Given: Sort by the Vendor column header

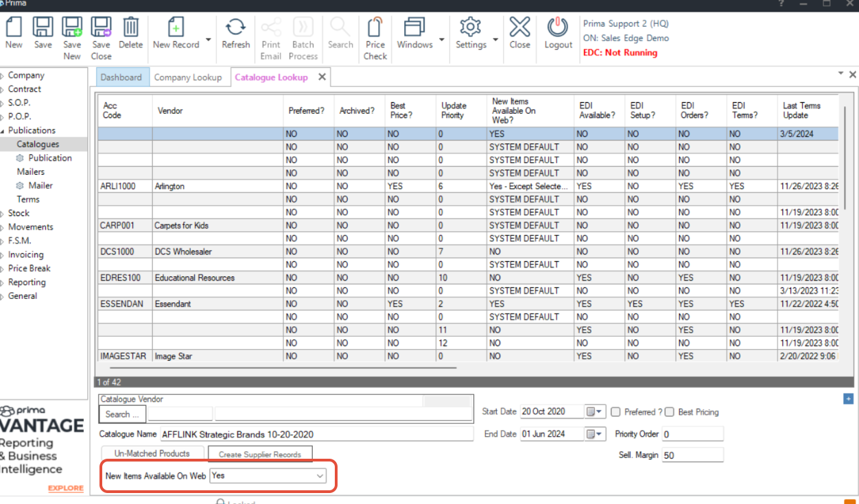Looking at the screenshot, I should pos(218,110).
